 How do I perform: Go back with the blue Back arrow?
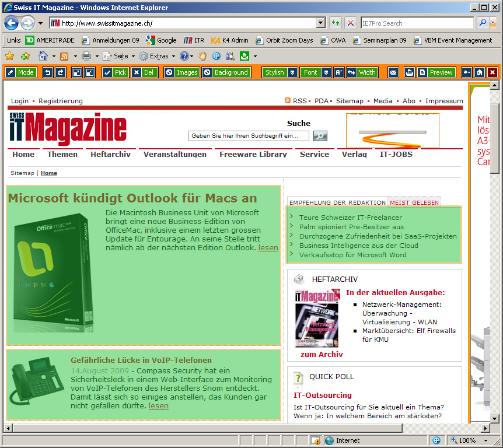[x=11, y=23]
